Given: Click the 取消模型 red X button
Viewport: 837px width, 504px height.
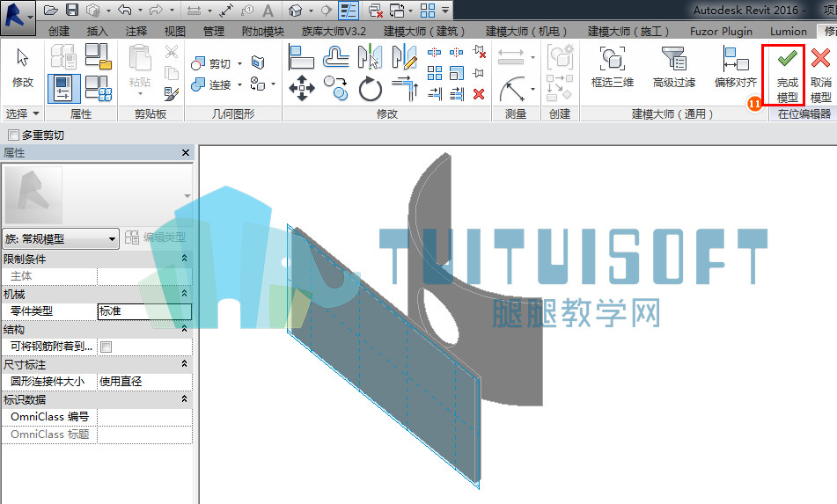Looking at the screenshot, I should click(820, 75).
